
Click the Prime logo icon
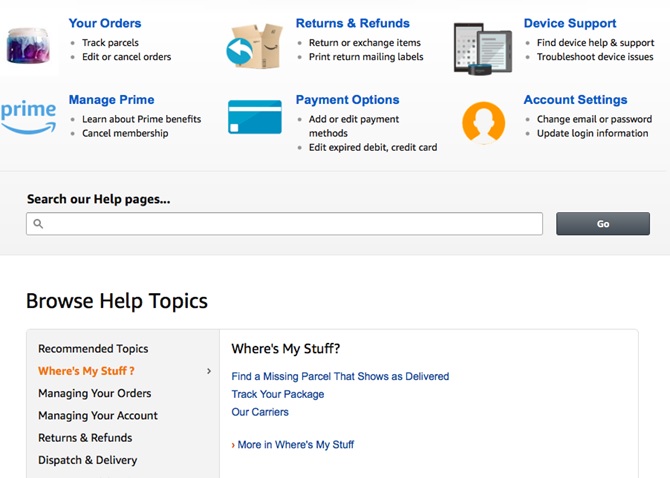point(28,117)
